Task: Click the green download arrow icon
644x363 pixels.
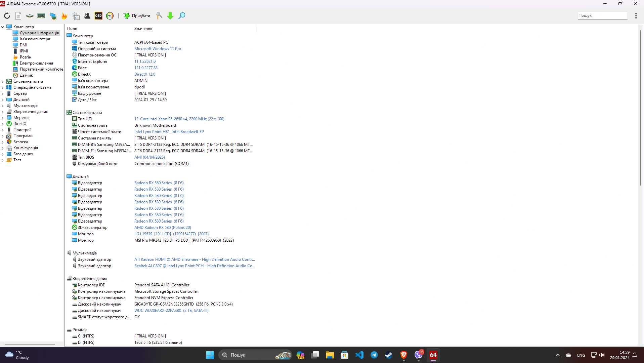Action: (170, 16)
